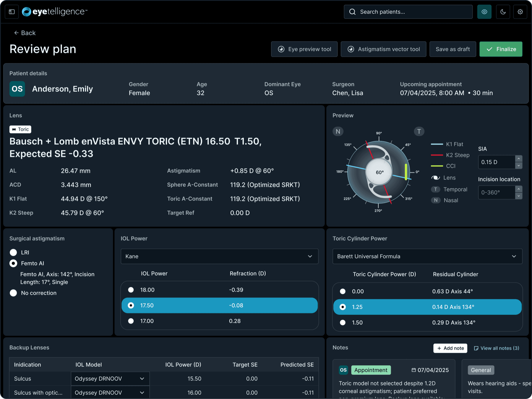Click the N nasal marker in preview
The image size is (532, 399).
pos(338,131)
